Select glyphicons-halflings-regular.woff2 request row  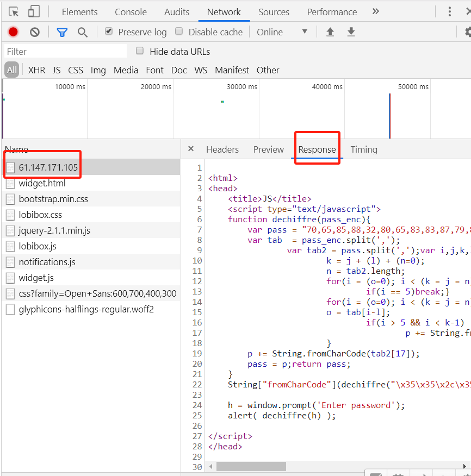pos(91,309)
